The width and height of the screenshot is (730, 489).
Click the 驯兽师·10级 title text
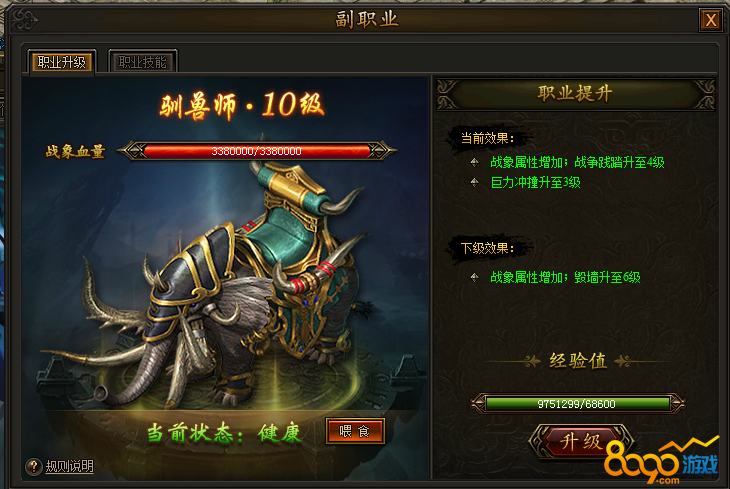pos(242,105)
